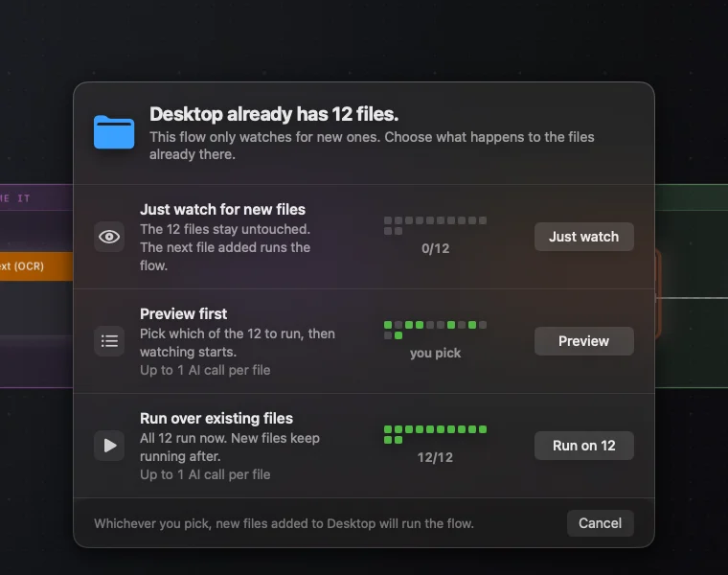This screenshot has width=728, height=575.
Task: Click the 'you pick' label
Action: click(435, 353)
